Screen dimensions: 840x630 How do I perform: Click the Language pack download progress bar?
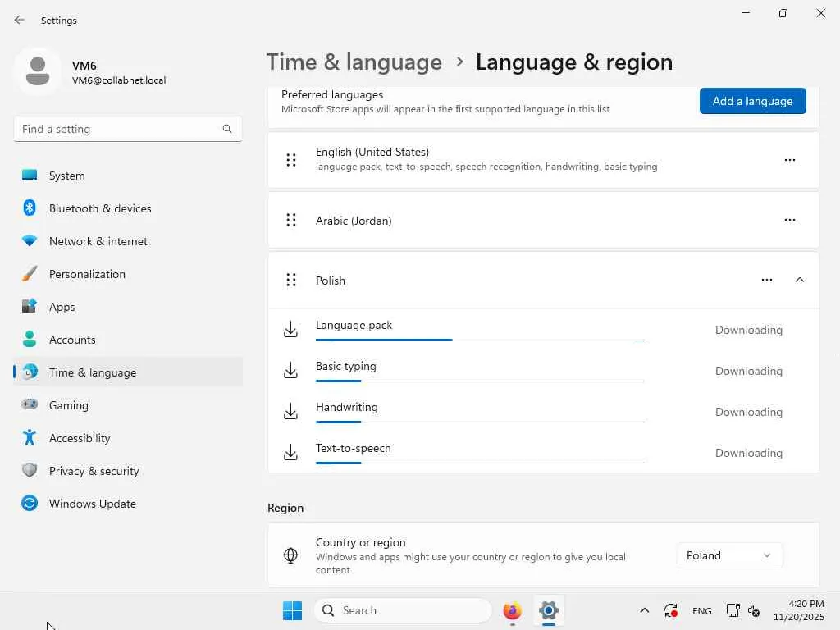479,339
